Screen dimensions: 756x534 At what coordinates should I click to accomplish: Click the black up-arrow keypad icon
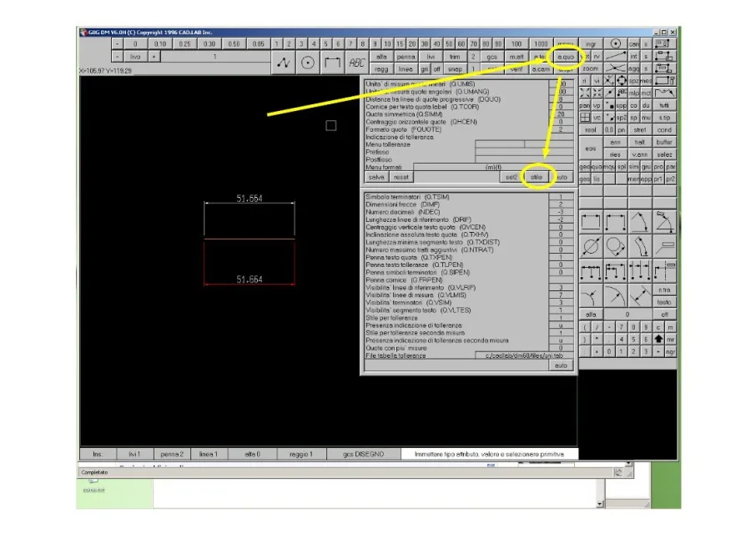pos(658,339)
